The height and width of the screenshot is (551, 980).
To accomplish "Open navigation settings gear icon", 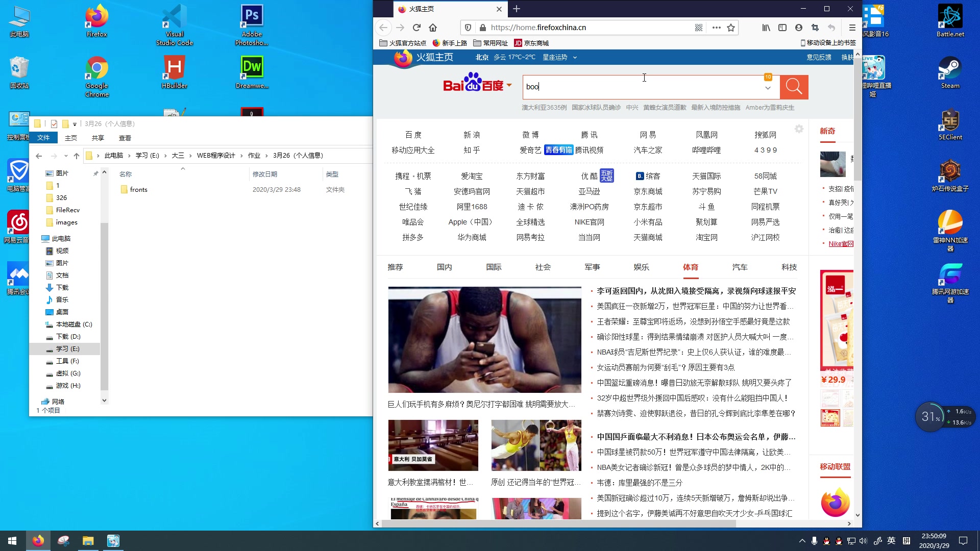I will [x=799, y=129].
